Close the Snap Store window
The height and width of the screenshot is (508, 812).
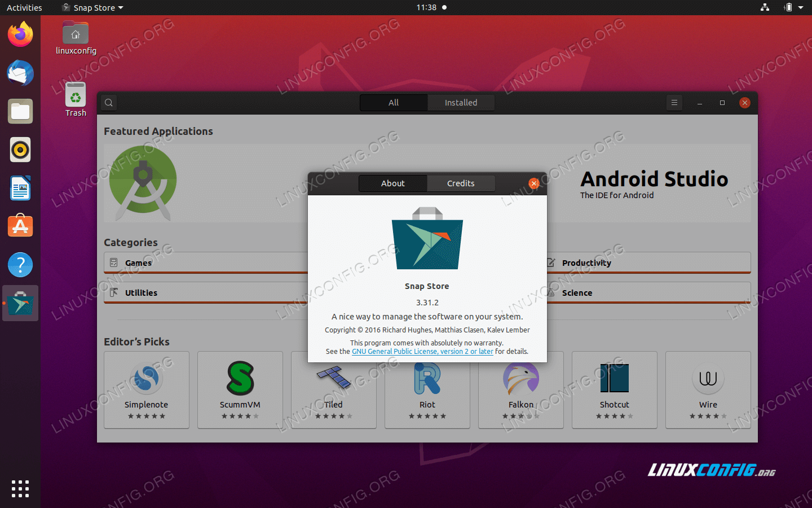coord(745,103)
